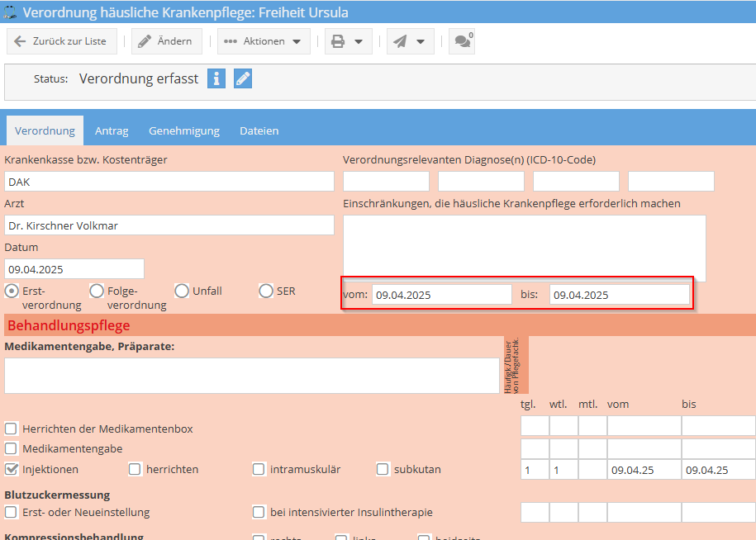The width and height of the screenshot is (756, 540).
Task: Expand the send options dropdown arrow
Action: pyautogui.click(x=421, y=41)
